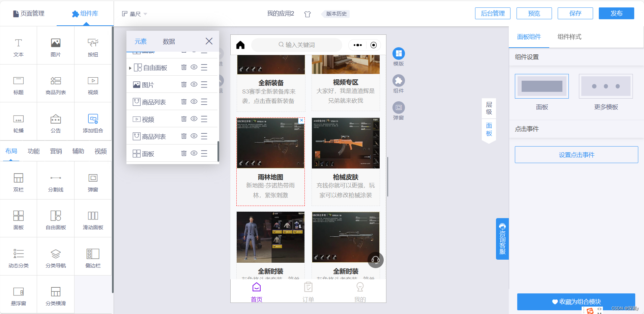This screenshot has height=314, width=644.
Task: Open 版本历史 version history
Action: tap(336, 14)
